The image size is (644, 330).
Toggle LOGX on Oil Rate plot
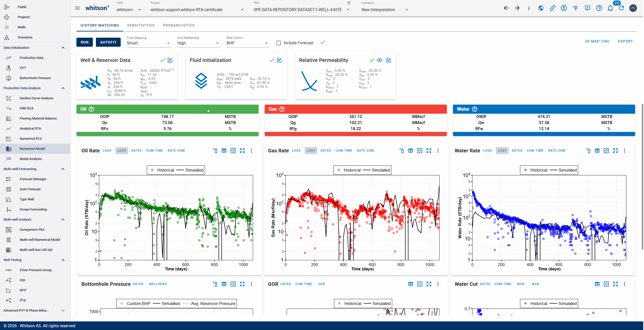click(x=107, y=151)
